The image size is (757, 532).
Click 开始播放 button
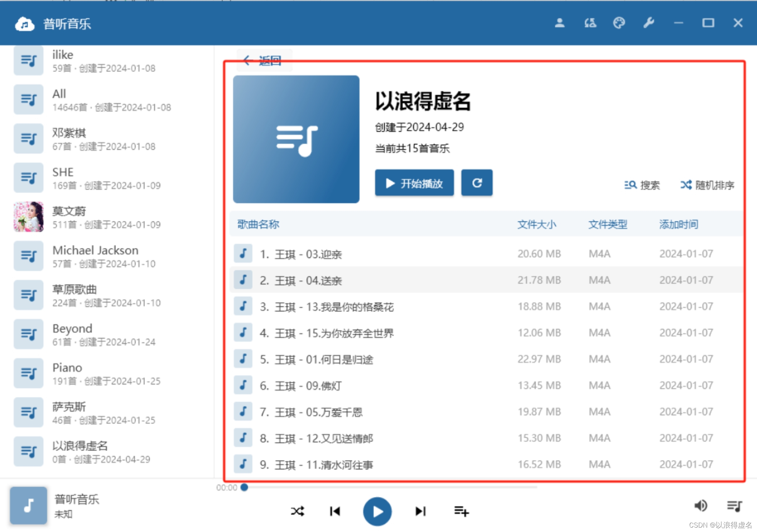coord(414,183)
